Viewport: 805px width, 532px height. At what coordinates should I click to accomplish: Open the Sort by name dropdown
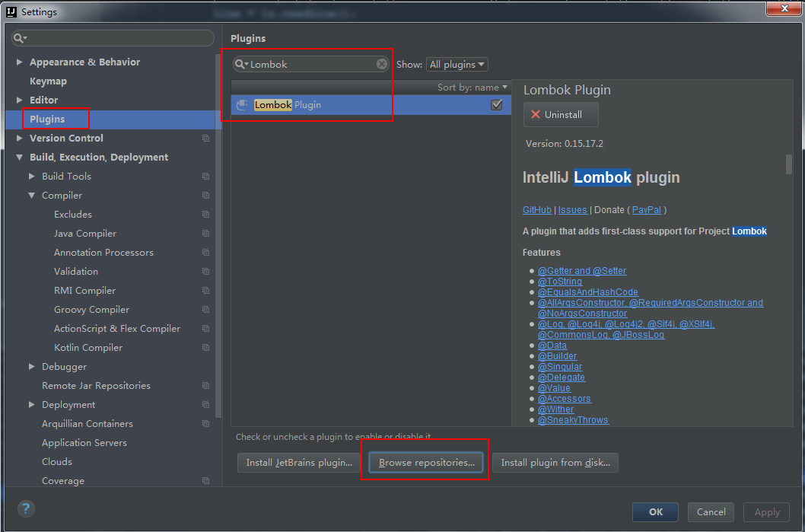(x=472, y=88)
